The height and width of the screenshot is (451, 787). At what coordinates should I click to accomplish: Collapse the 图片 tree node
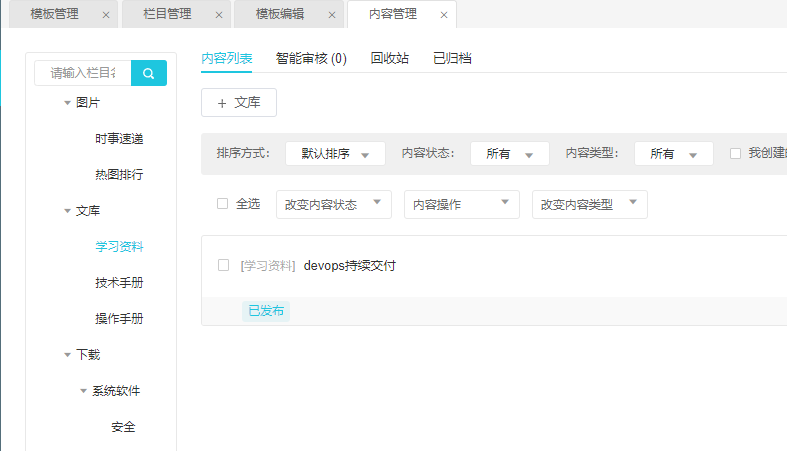(67, 103)
